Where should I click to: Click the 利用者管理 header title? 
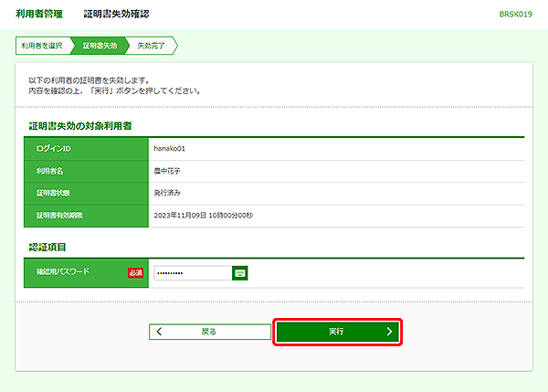coord(39,14)
